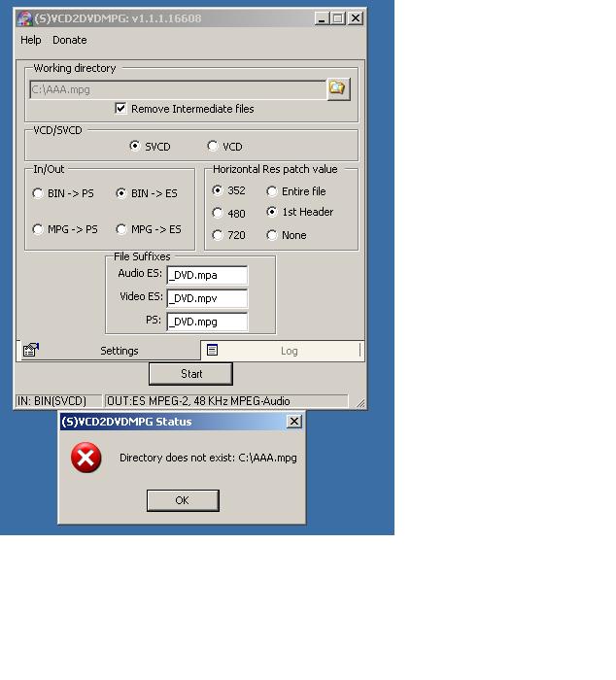This screenshot has width=616, height=680.
Task: Close the Status error dialog
Action: (294, 421)
